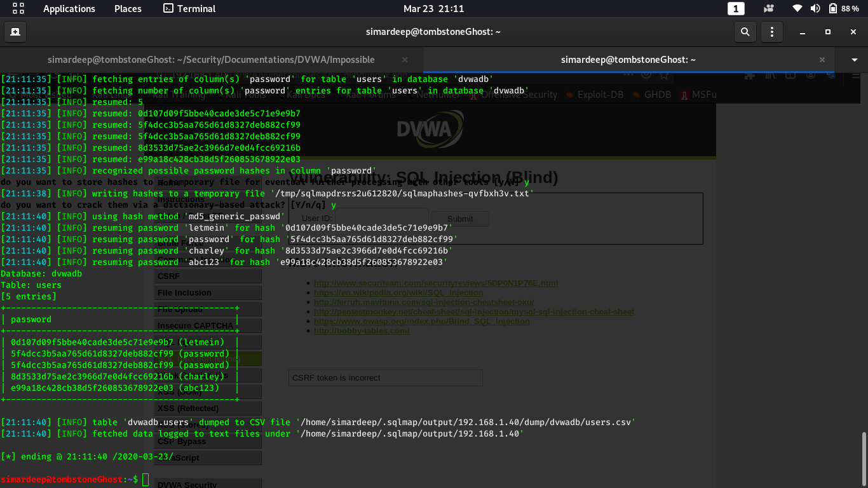This screenshot has height=488, width=868.
Task: Click the battery indicator in the top bar
Action: 833,9
